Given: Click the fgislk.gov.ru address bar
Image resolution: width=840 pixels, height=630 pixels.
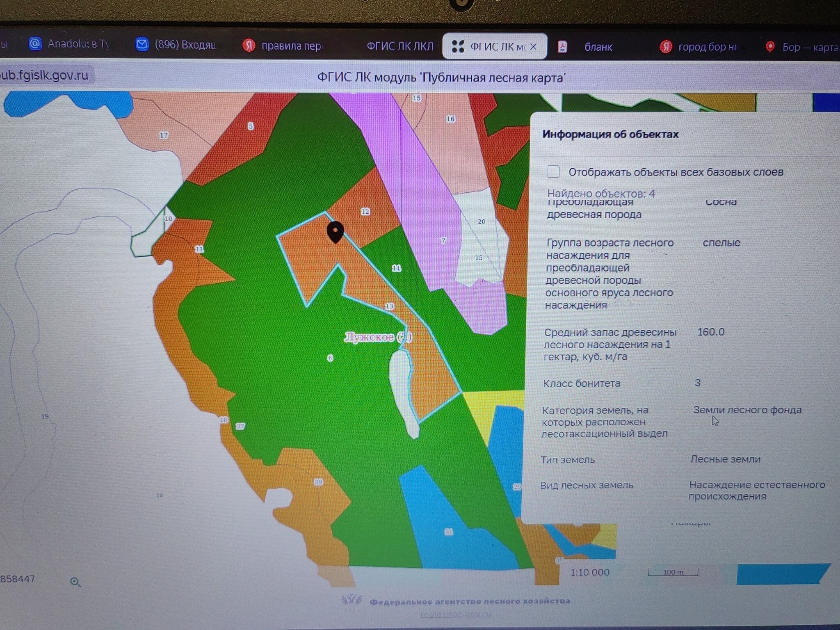Looking at the screenshot, I should click(x=44, y=75).
